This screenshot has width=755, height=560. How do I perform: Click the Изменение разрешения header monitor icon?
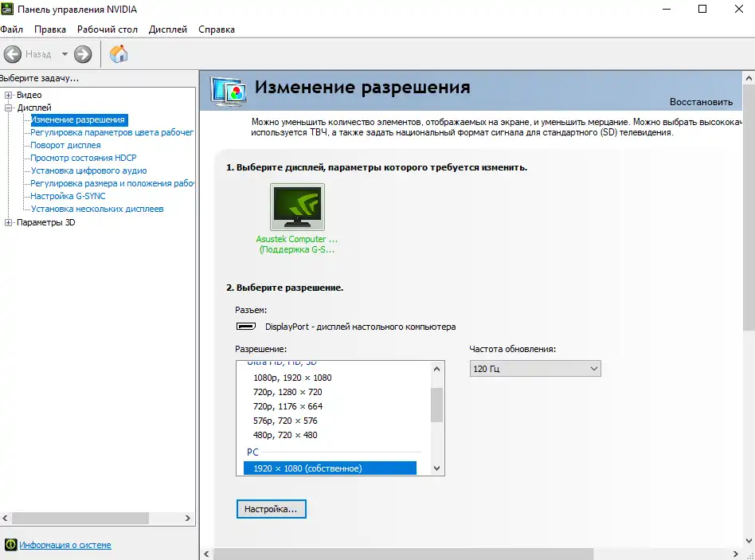229,92
